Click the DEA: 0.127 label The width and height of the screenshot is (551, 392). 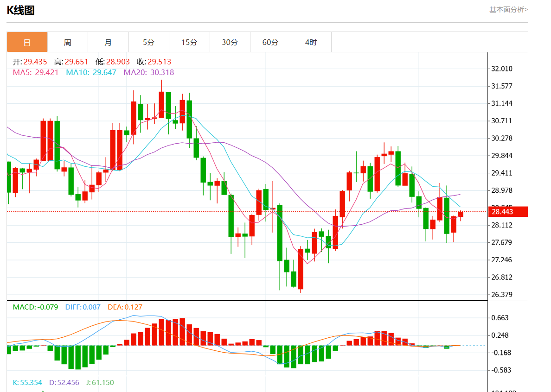click(125, 307)
